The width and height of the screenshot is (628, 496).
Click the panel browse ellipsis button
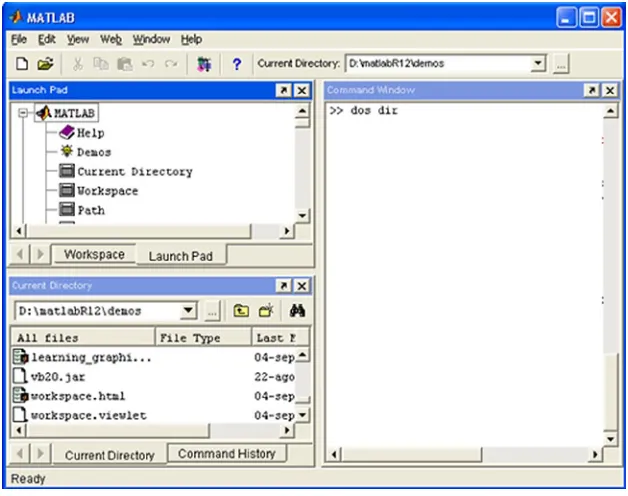212,312
